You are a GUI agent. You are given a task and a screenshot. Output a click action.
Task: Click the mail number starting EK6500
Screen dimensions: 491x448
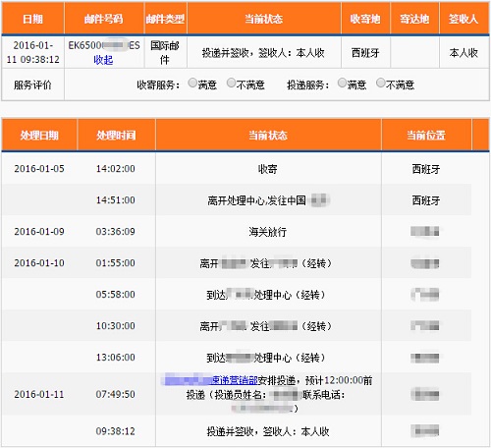(x=104, y=45)
